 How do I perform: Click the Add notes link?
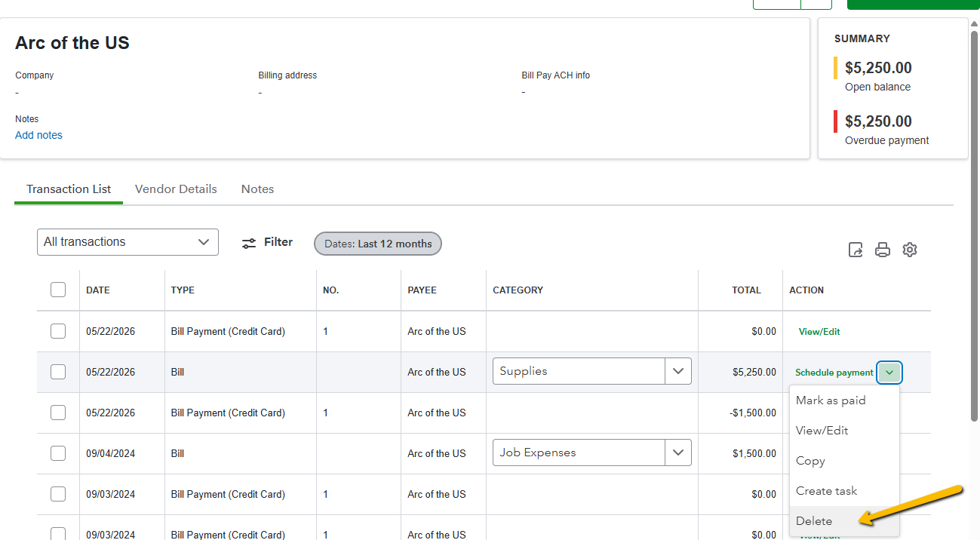tap(38, 135)
